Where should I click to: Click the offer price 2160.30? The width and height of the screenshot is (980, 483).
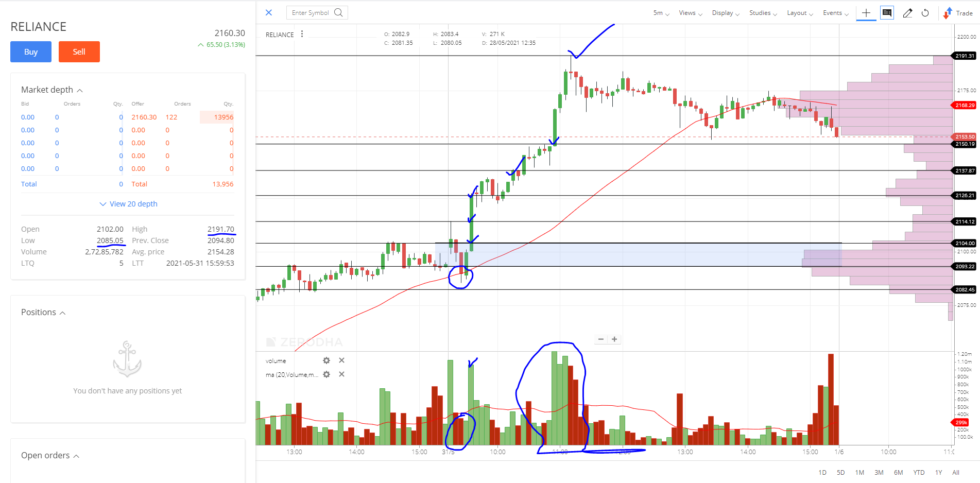[144, 117]
